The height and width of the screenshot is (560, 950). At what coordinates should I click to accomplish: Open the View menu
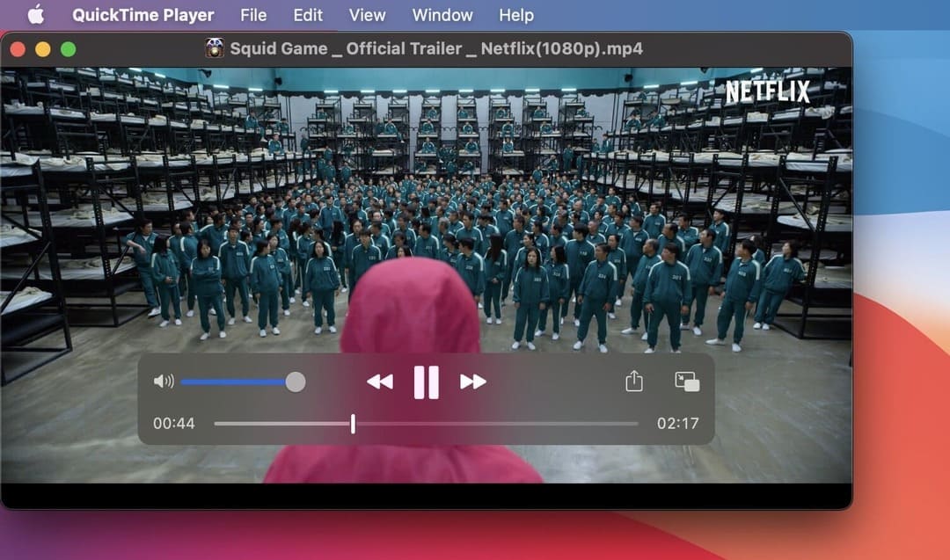coord(367,15)
